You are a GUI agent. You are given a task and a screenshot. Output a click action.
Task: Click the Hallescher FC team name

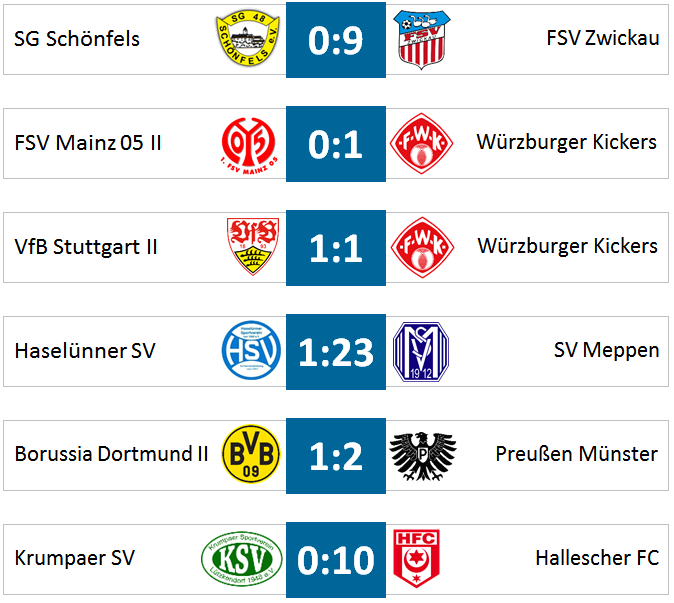[x=597, y=558]
